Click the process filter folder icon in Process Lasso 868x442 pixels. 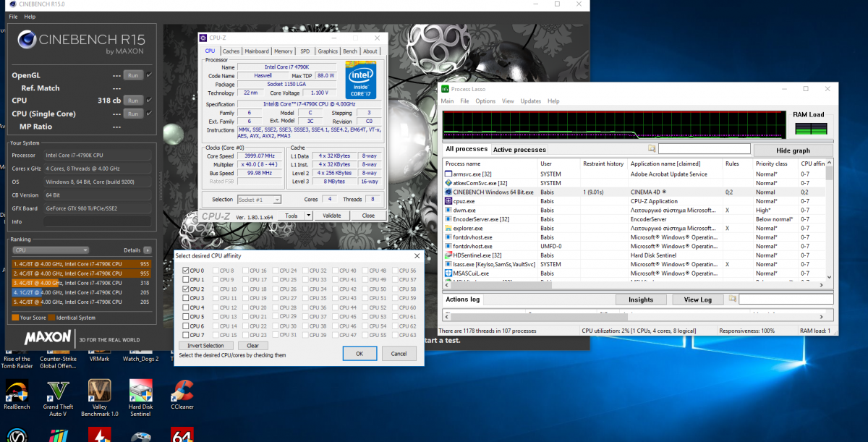[x=652, y=149]
